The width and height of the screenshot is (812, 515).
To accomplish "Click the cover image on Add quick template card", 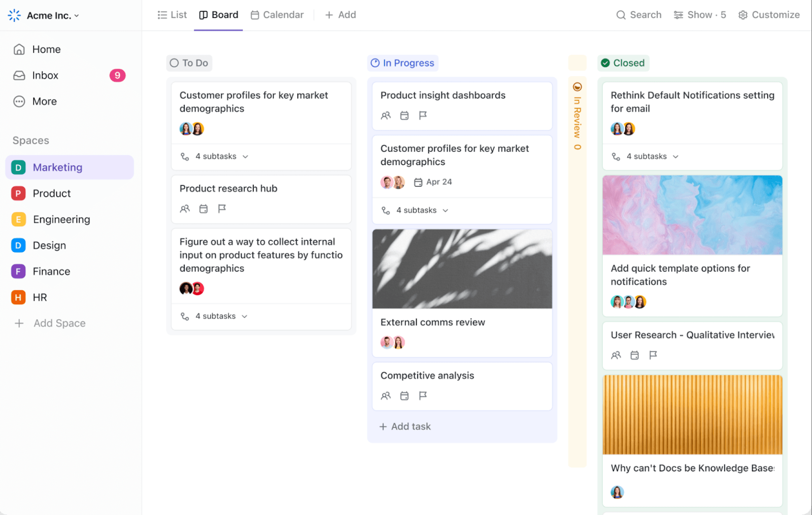I will (x=692, y=215).
